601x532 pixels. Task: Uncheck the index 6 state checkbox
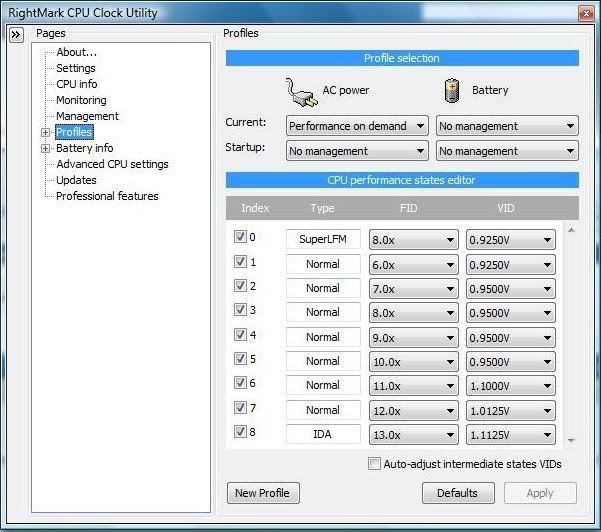pyautogui.click(x=240, y=382)
